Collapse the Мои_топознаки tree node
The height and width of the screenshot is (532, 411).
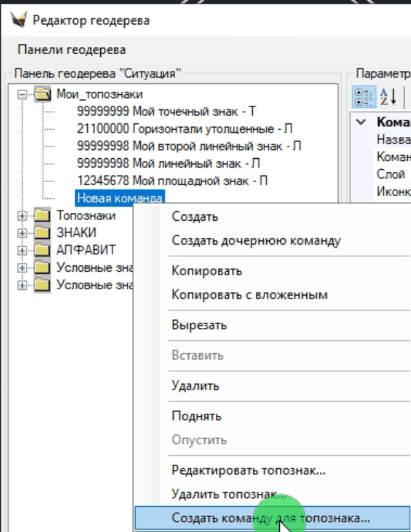(23, 94)
